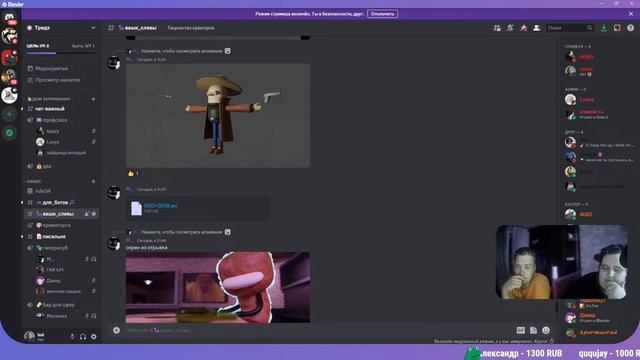Open the 0001-0008 file link
Image resolution: width=640 pixels, height=360 pixels.
(x=160, y=206)
